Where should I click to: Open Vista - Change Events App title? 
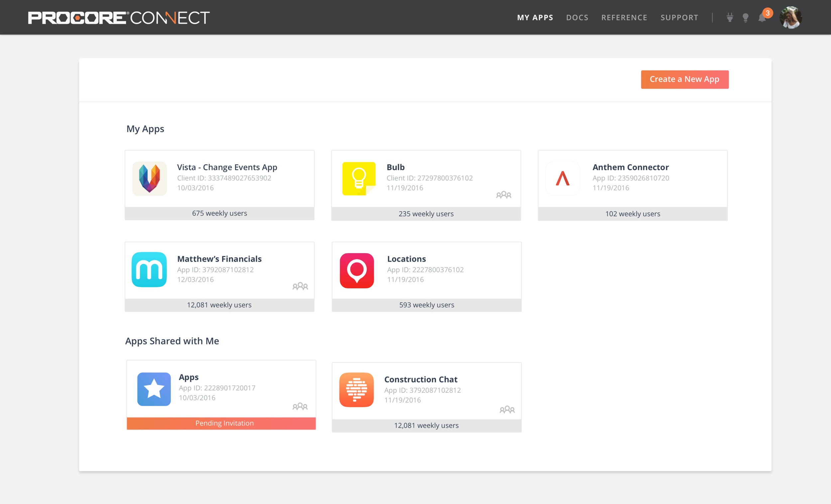tap(227, 167)
